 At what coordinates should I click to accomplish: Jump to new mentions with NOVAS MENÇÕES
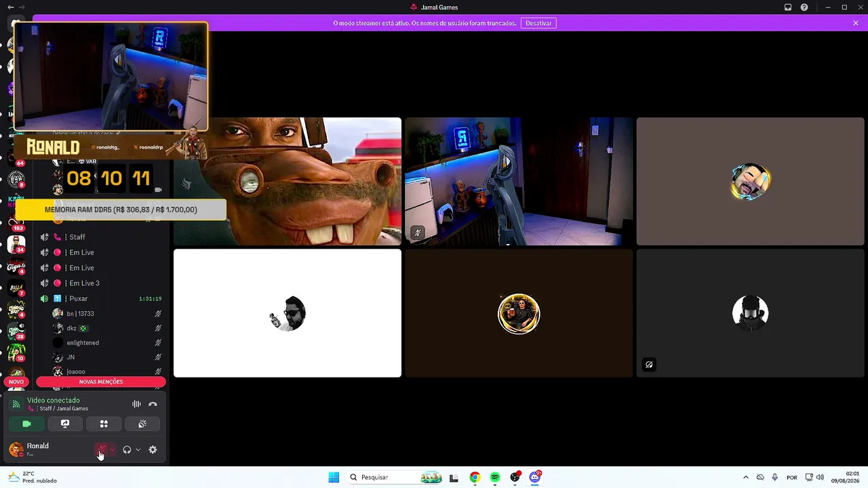pos(101,382)
